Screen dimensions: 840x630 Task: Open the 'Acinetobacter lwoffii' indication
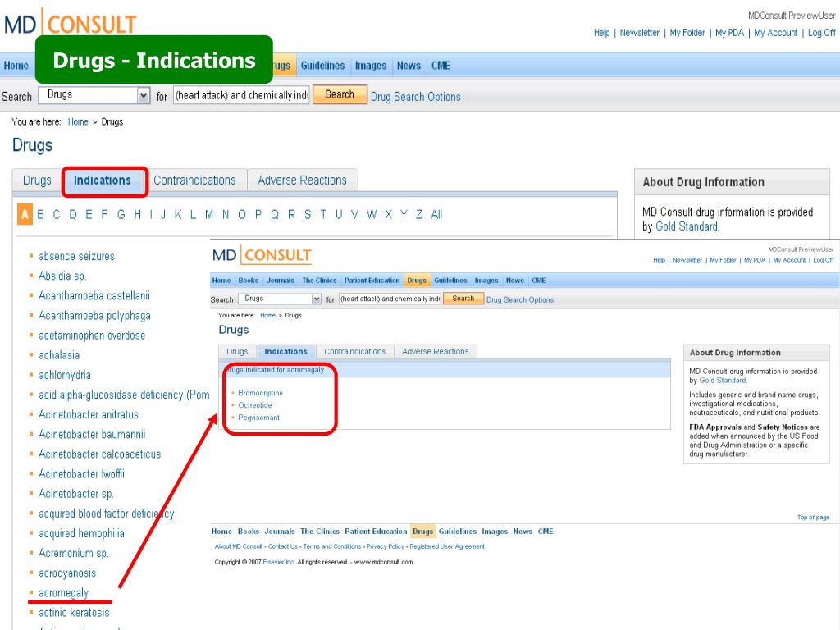[x=81, y=474]
